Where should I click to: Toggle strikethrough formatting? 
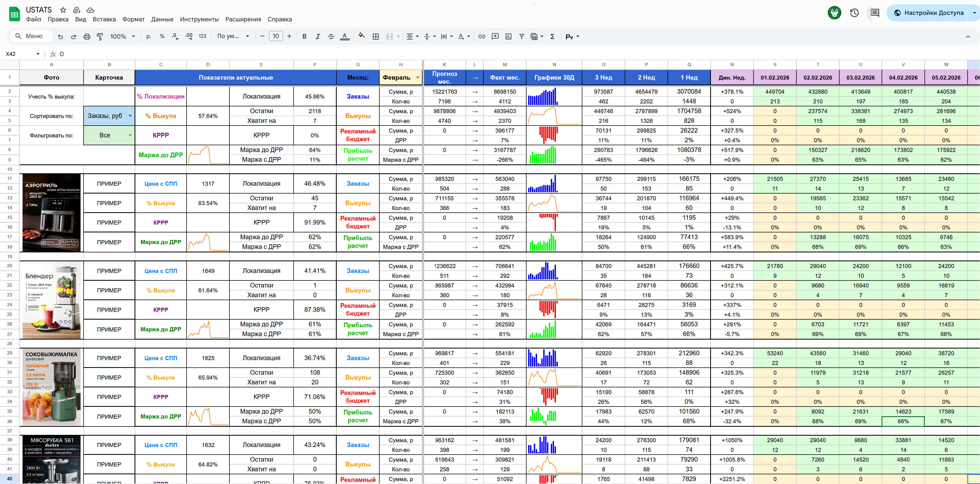331,36
